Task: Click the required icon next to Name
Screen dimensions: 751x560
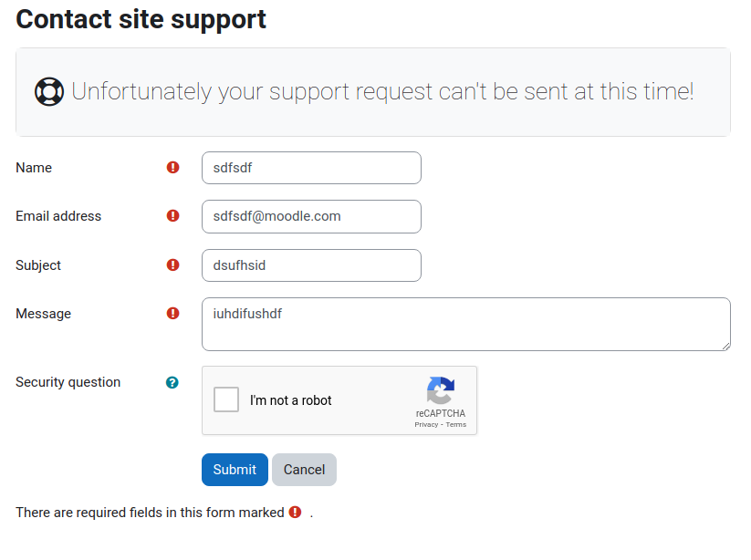Action: [x=172, y=168]
